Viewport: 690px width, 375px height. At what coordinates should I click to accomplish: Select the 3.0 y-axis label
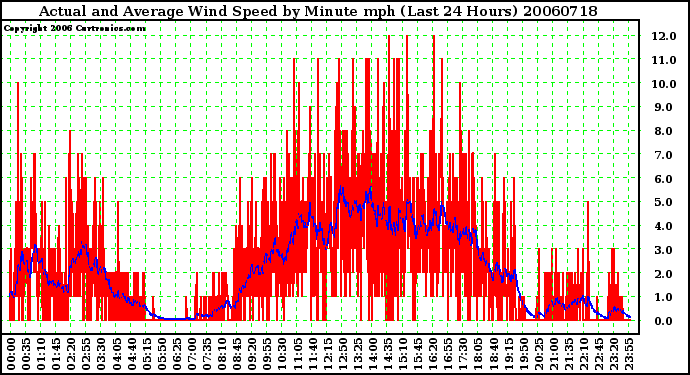click(664, 250)
